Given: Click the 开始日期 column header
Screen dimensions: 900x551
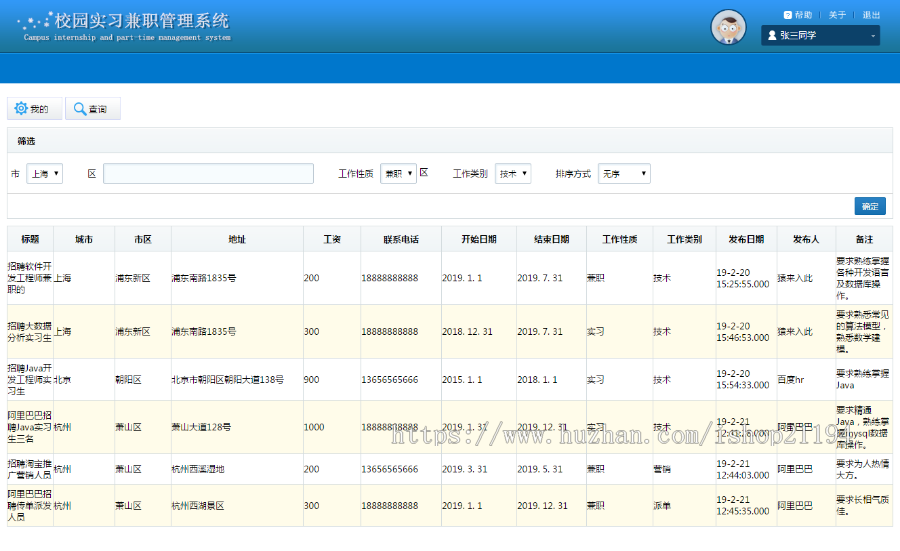Looking at the screenshot, I should (x=479, y=239).
